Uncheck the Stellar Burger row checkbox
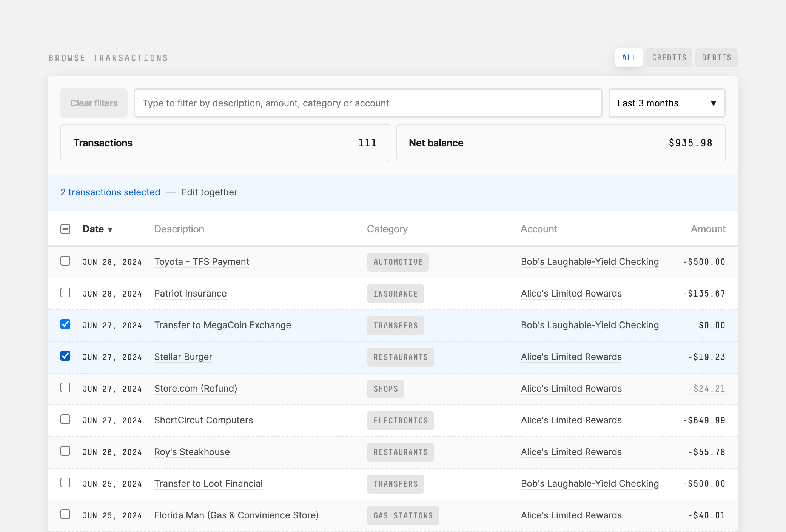Screen dimensions: 786x532 click(65, 356)
